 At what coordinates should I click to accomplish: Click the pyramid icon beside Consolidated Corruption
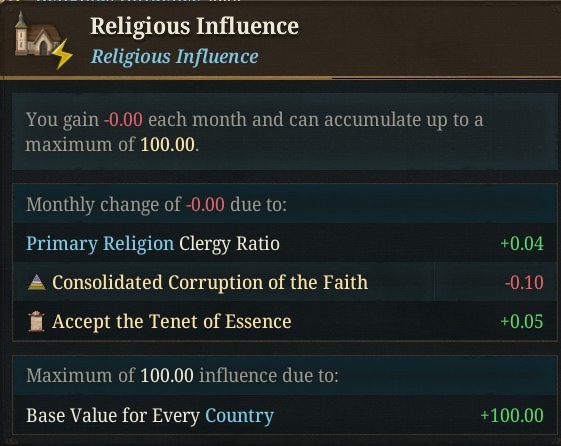tap(36, 282)
